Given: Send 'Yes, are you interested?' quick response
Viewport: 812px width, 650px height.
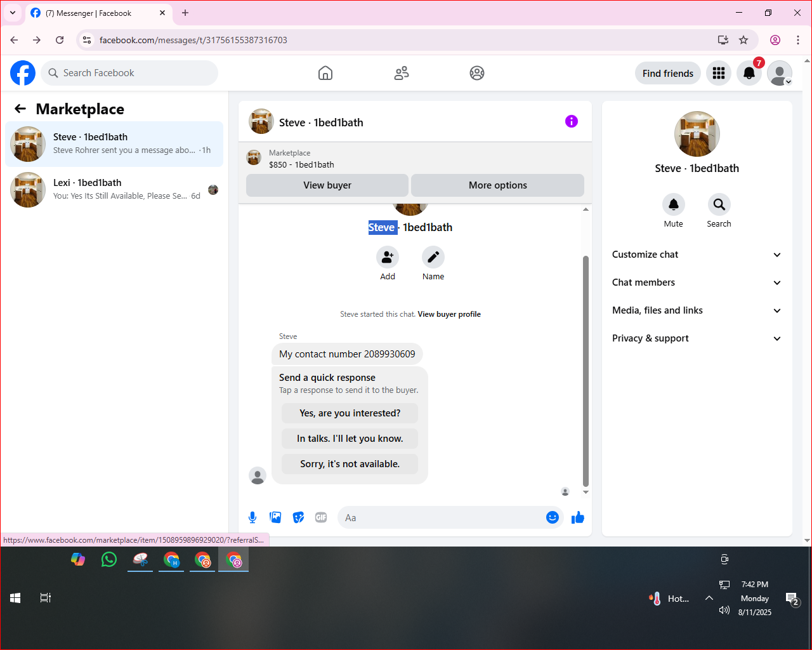Looking at the screenshot, I should 350,413.
